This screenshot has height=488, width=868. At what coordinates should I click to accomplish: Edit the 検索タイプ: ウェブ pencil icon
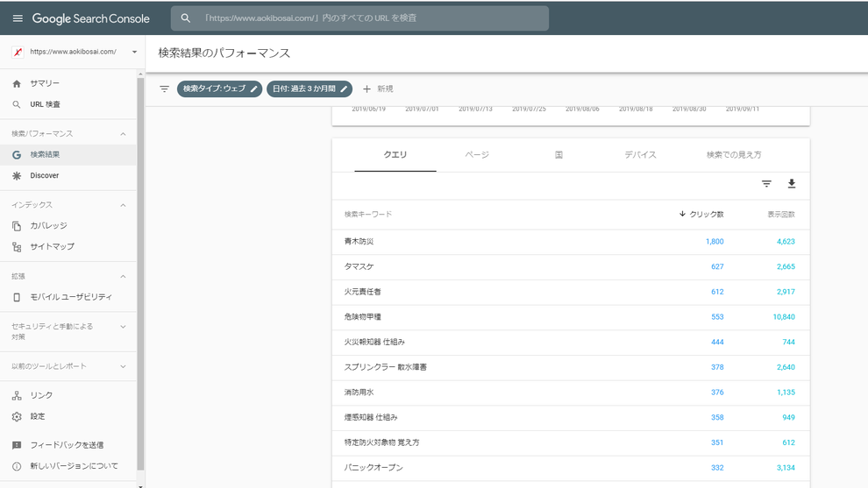[253, 89]
